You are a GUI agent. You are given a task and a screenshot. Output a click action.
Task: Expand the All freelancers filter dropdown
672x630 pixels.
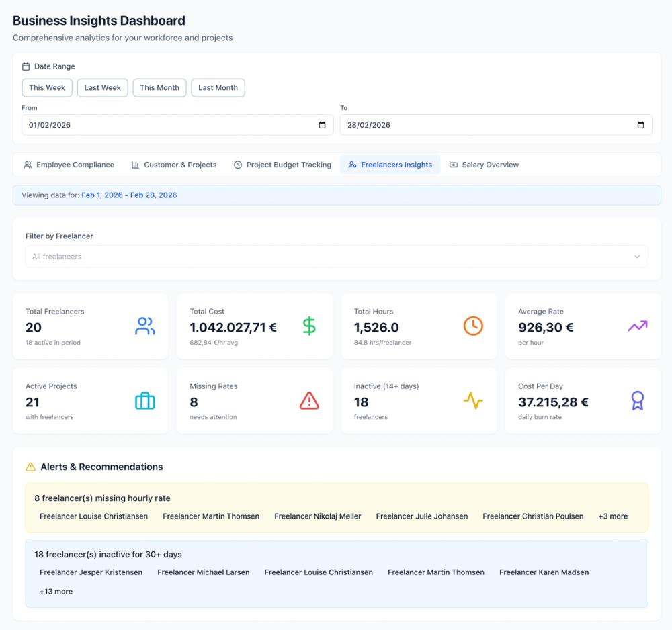pyautogui.click(x=337, y=257)
